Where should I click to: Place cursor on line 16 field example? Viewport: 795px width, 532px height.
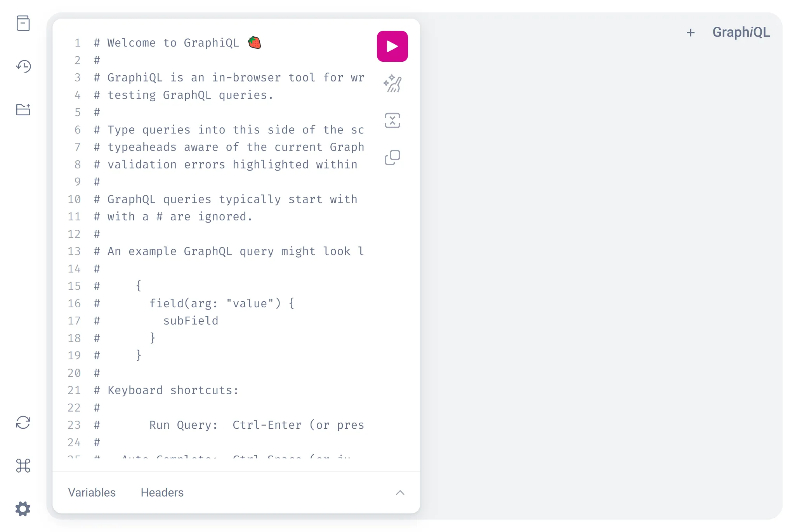(x=221, y=303)
